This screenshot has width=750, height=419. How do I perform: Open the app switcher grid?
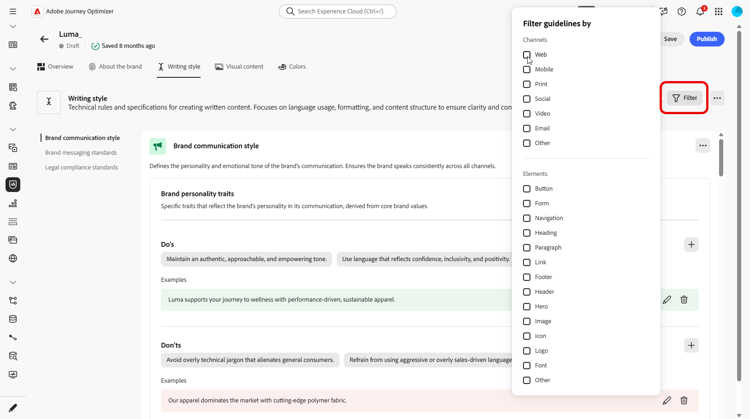click(718, 12)
